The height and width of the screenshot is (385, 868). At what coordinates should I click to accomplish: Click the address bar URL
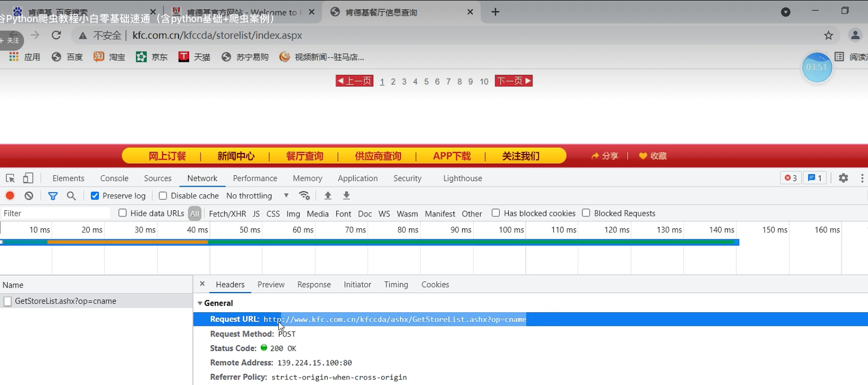coord(217,35)
